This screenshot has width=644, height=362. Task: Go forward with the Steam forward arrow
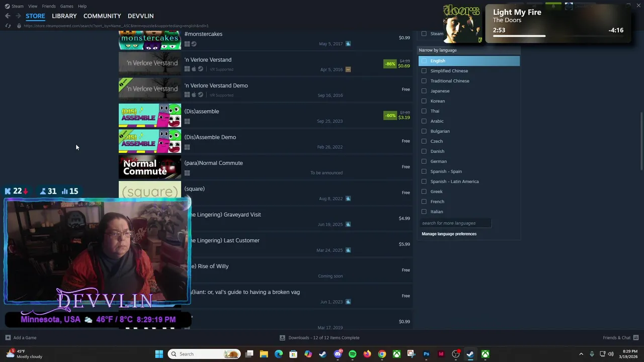18,16
